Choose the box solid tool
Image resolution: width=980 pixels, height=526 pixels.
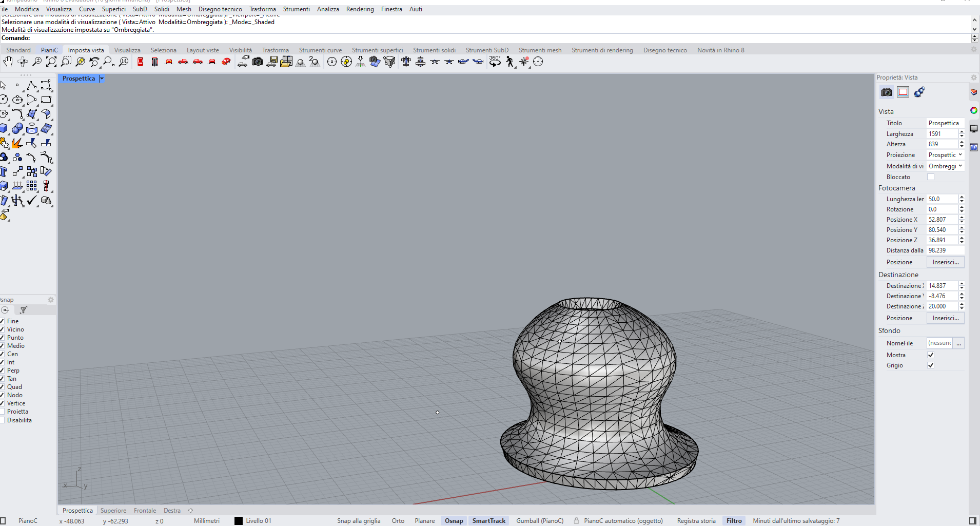click(x=4, y=128)
